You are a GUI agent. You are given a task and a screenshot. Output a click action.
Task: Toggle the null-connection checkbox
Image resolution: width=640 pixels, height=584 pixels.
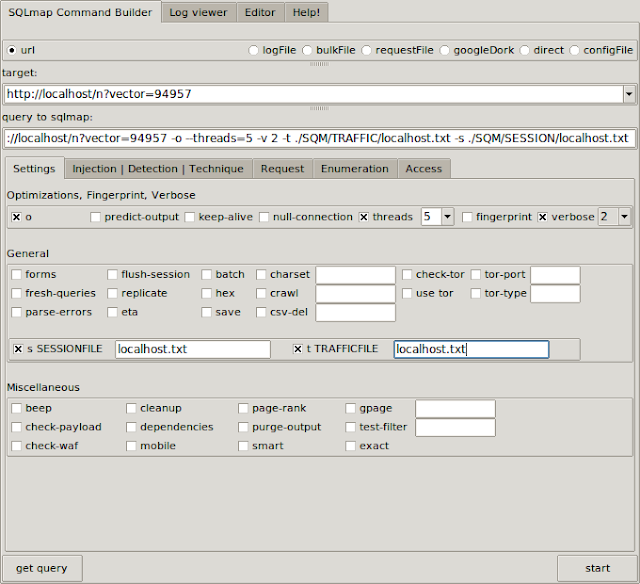(264, 217)
